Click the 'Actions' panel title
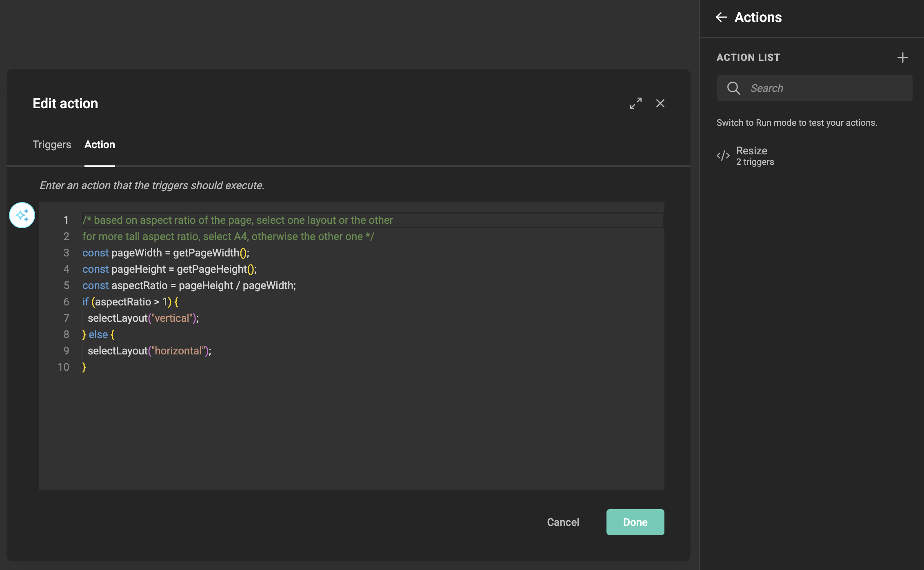 [758, 17]
